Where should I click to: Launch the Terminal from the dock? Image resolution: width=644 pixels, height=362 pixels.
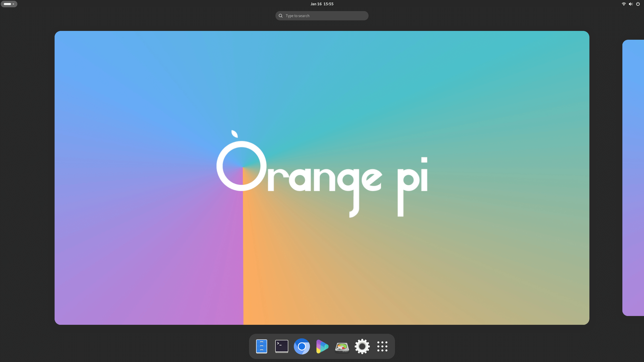281,346
